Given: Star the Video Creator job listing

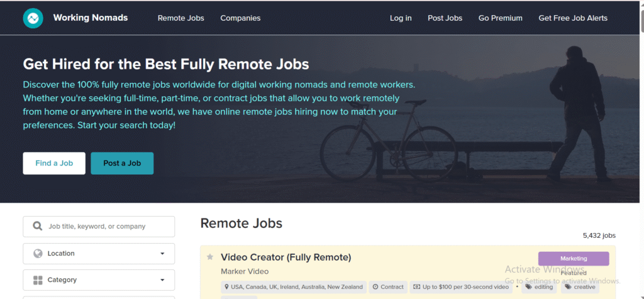Looking at the screenshot, I should (x=210, y=257).
